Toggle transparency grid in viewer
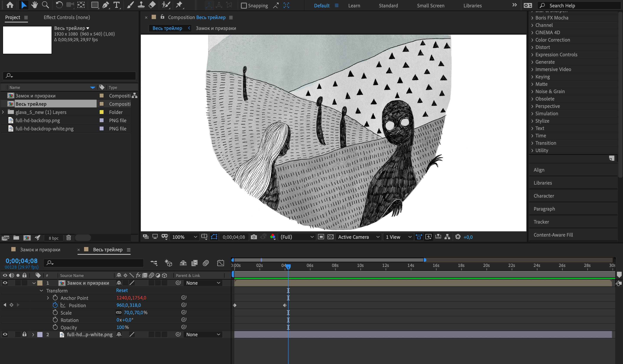Screen dimensions: 623x364 click(331, 237)
